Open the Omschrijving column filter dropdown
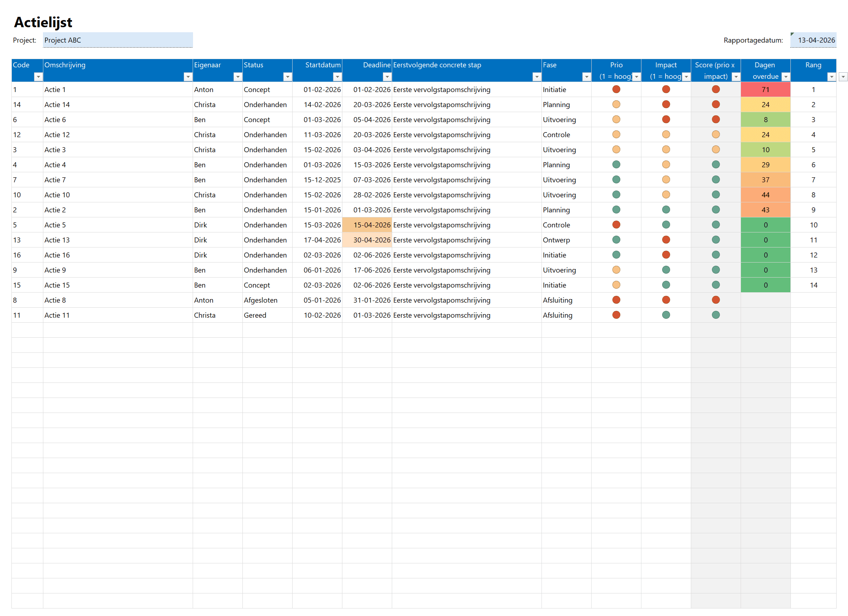848x616 pixels. 188,77
